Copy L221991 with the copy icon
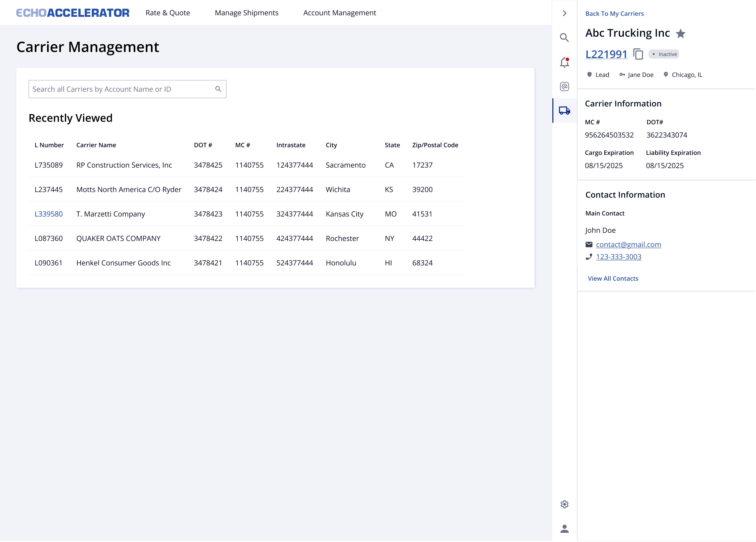Viewport: 756px width, 542px height. (x=638, y=54)
